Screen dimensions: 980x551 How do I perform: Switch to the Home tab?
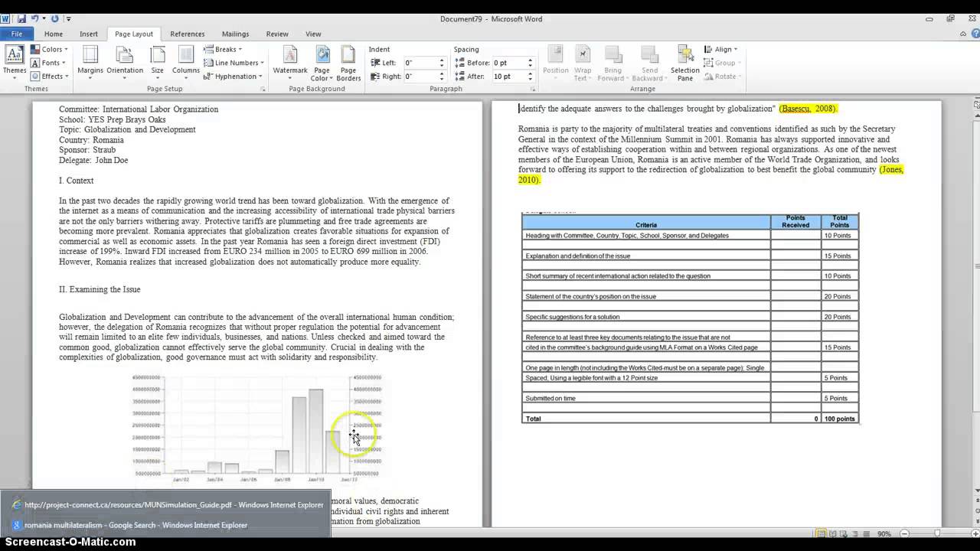coord(54,34)
